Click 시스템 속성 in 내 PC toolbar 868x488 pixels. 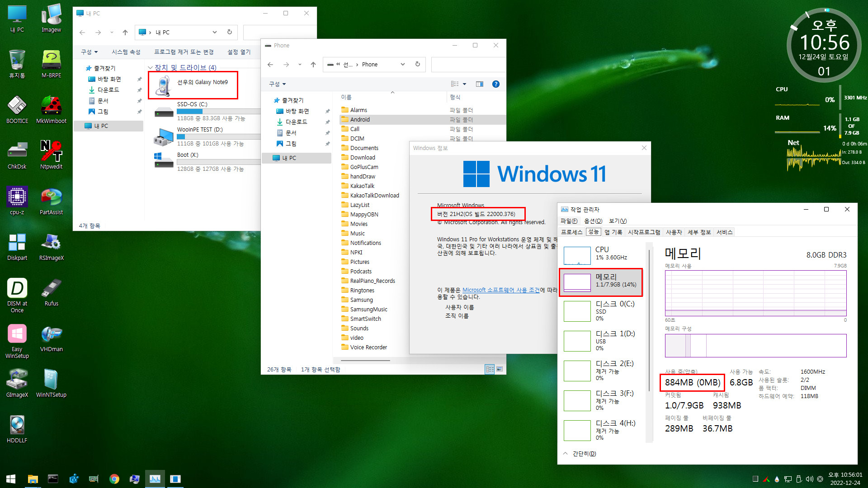[x=126, y=52]
